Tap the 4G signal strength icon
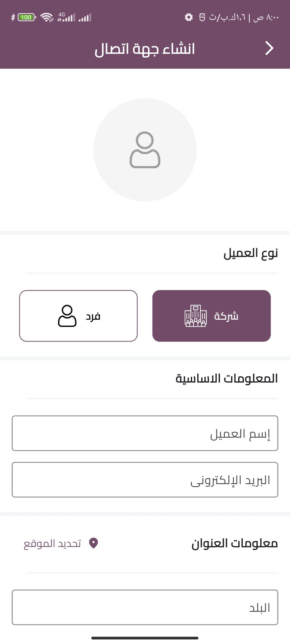This screenshot has width=290, height=644. (x=66, y=17)
